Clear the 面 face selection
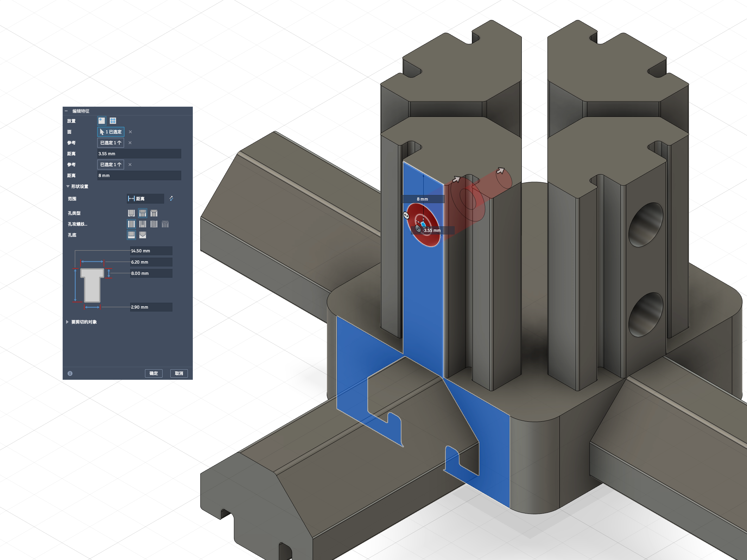The height and width of the screenshot is (560, 747). pos(130,132)
